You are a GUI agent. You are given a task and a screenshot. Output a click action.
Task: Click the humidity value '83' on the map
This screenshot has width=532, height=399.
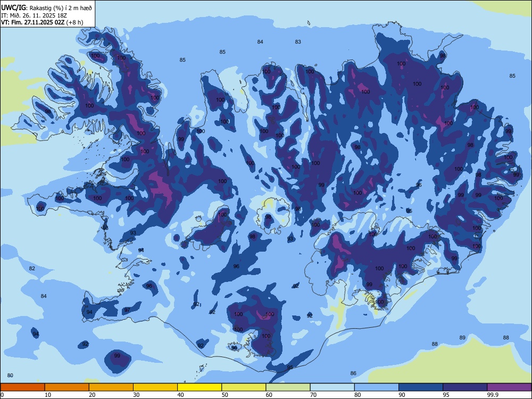[x=298, y=41]
